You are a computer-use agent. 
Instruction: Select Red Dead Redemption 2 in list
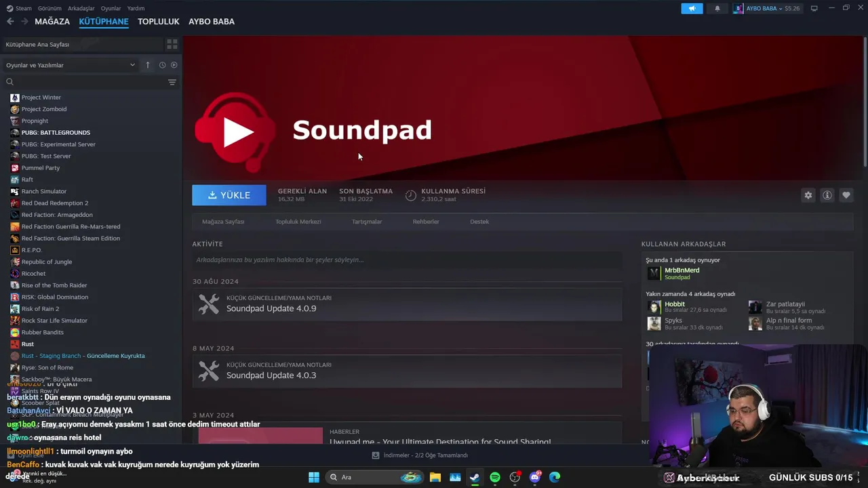pos(55,203)
